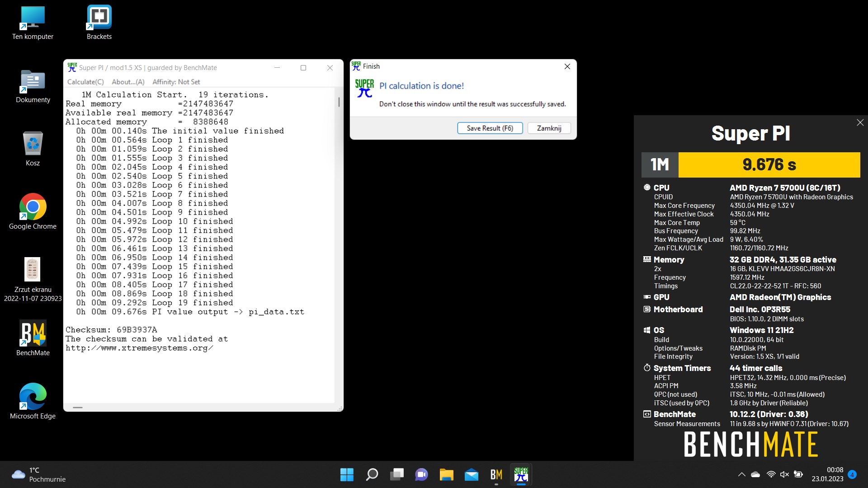Open the About...(A) menu
This screenshot has width=868, height=488.
128,82
